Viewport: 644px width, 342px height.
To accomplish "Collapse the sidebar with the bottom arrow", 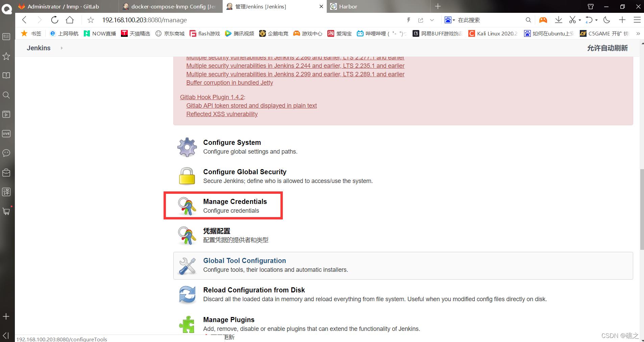I will click(x=6, y=335).
